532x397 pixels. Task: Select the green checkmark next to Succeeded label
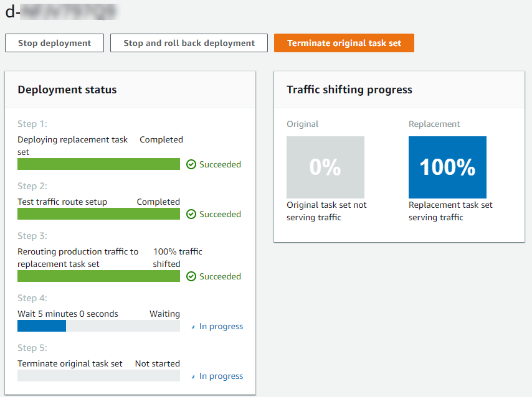(191, 164)
